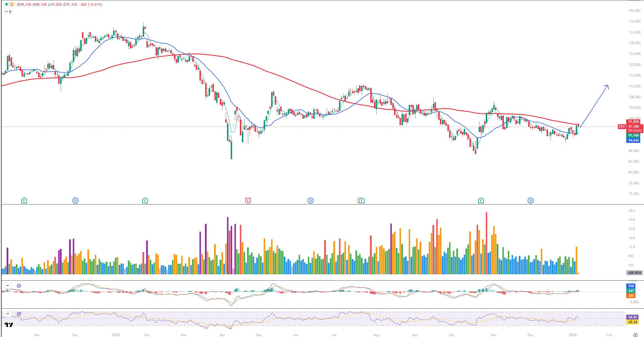The height and width of the screenshot is (337, 644).
Task: Click the dividend marker near June
Action: click(x=310, y=201)
